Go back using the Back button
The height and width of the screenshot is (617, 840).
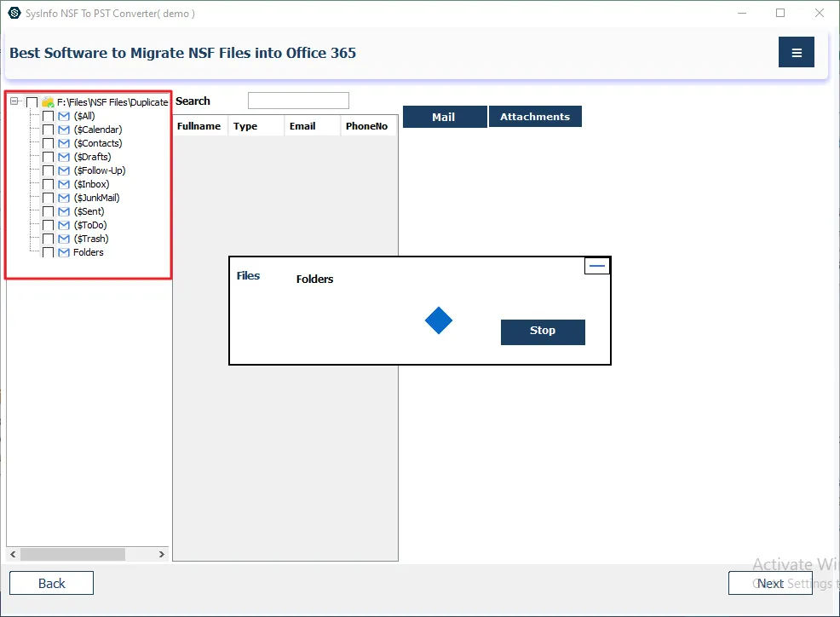[x=51, y=583]
